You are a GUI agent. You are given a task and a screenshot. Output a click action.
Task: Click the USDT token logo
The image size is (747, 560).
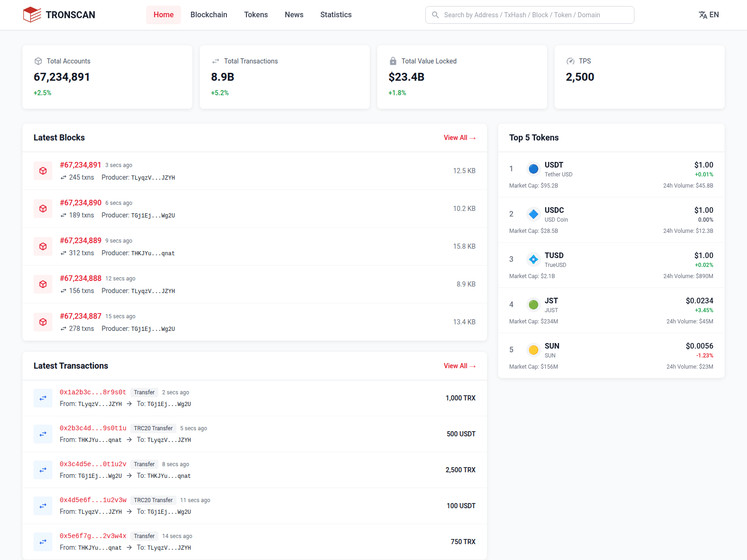pos(534,169)
